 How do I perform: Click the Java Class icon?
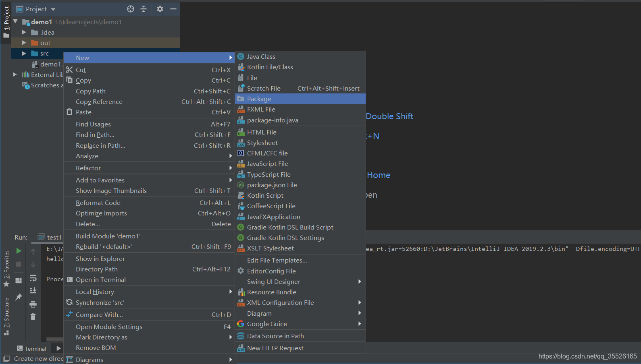click(241, 56)
